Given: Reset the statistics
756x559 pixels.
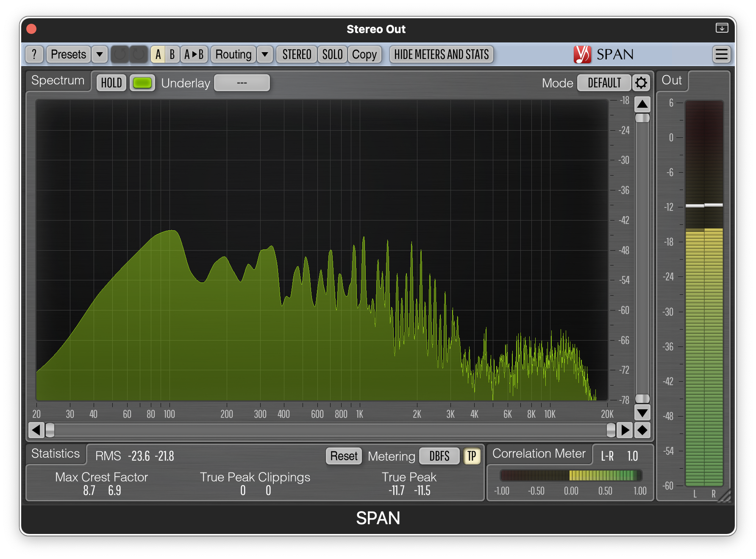Looking at the screenshot, I should 344,456.
